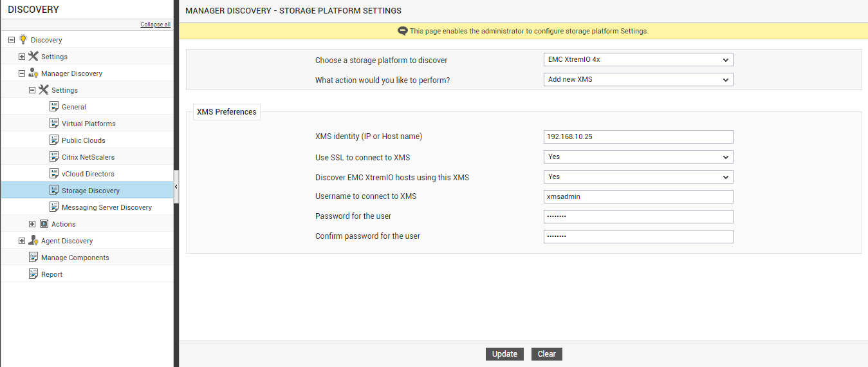Collapse the Manager Discovery node
Screen dimensions: 868x367
tap(22, 73)
